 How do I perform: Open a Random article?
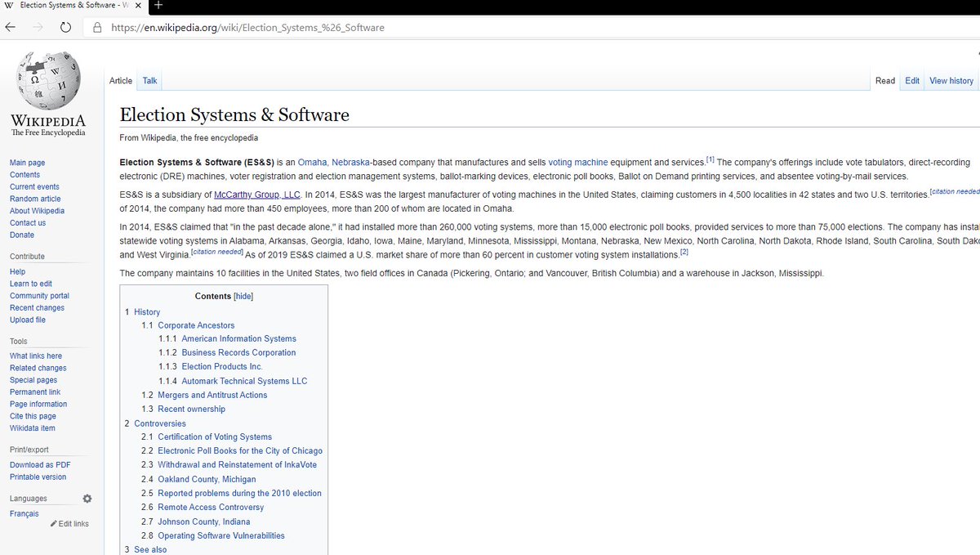(x=35, y=199)
